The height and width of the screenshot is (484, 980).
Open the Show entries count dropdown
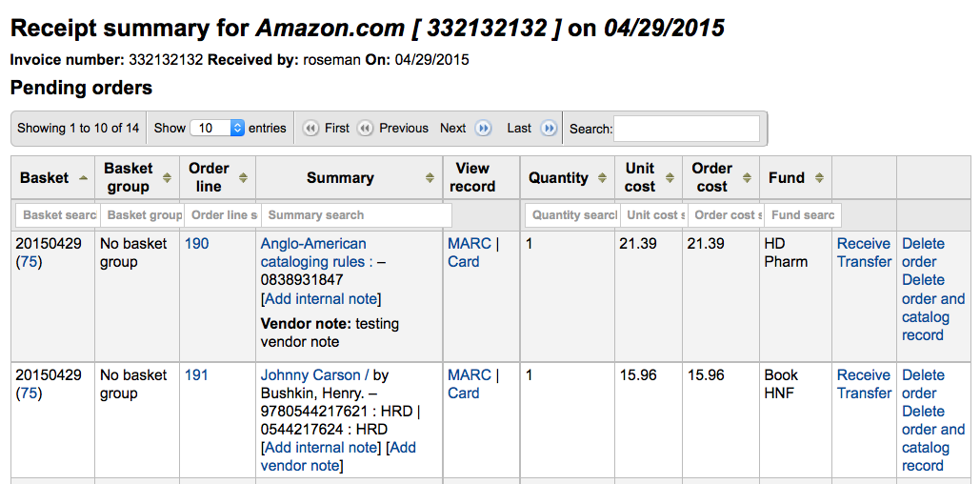coord(217,128)
